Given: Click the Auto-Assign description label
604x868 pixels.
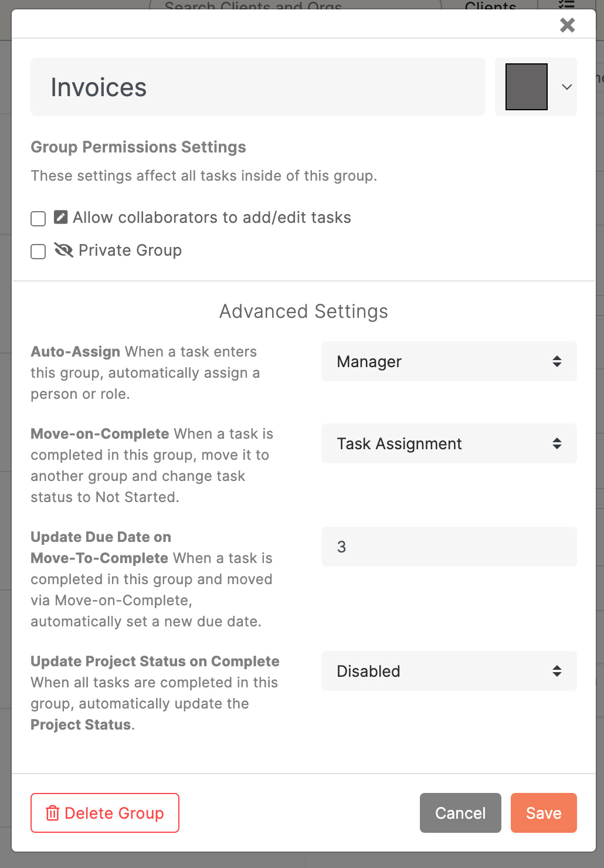Looking at the screenshot, I should pos(145,373).
